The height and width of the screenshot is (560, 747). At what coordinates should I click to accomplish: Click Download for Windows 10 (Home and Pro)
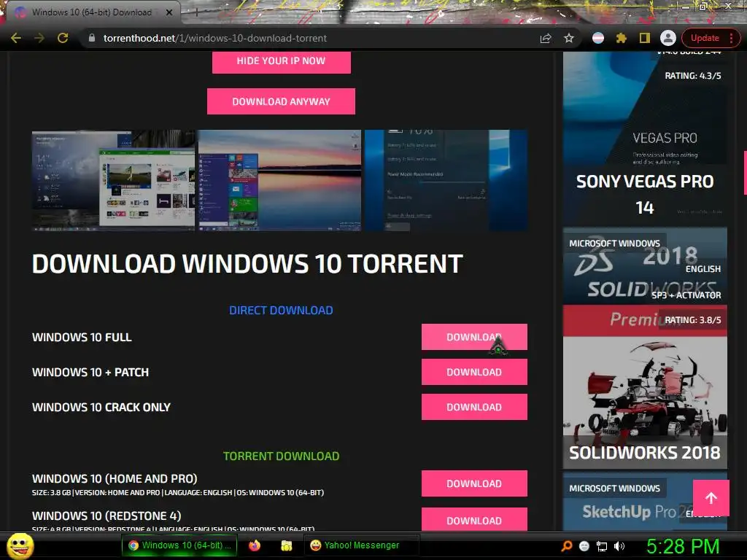474,483
